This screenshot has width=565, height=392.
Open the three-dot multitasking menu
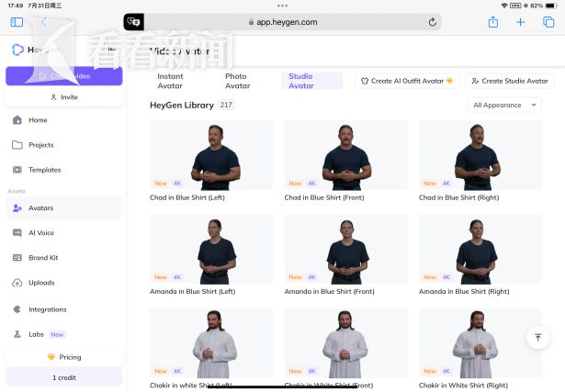point(283,6)
